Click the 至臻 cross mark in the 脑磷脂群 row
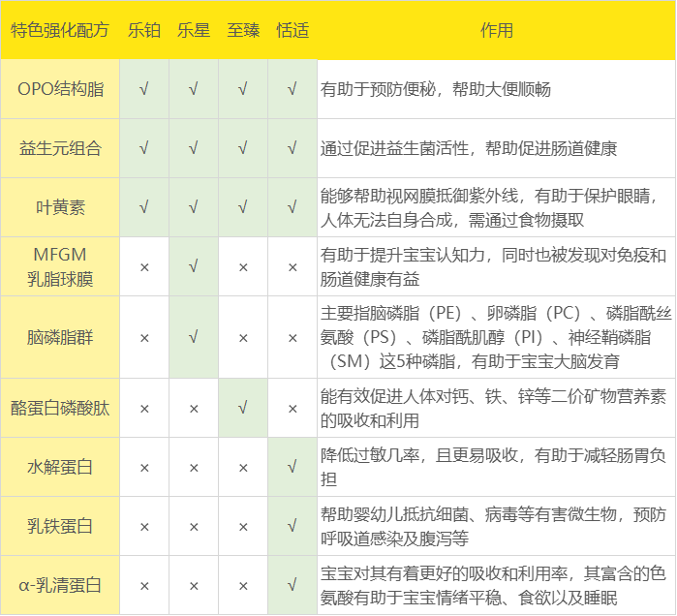This screenshot has height=616, width=677. 243,337
